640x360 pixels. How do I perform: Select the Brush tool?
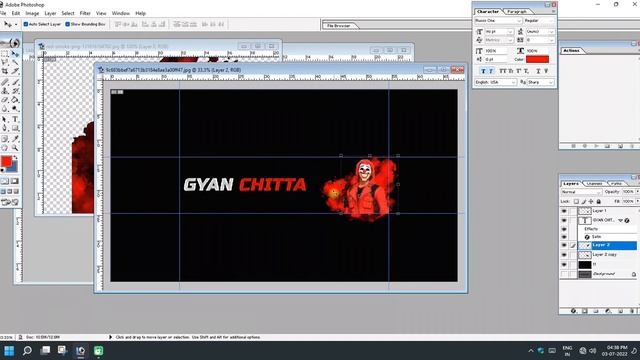pos(15,82)
